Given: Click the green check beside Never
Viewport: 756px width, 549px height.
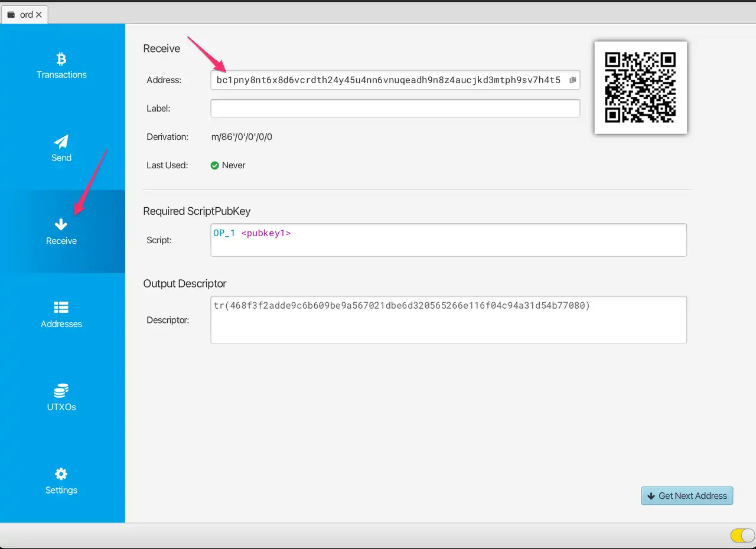Looking at the screenshot, I should (x=215, y=165).
